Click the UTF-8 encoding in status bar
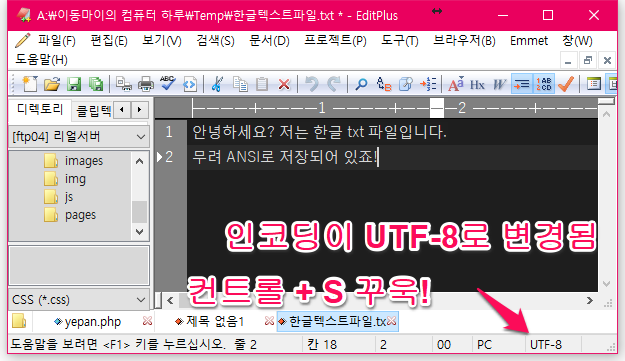 pos(546,344)
